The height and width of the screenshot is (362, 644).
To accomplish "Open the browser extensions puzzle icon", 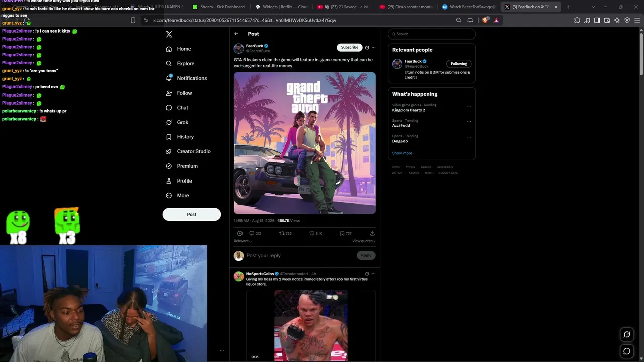I will [x=577, y=20].
